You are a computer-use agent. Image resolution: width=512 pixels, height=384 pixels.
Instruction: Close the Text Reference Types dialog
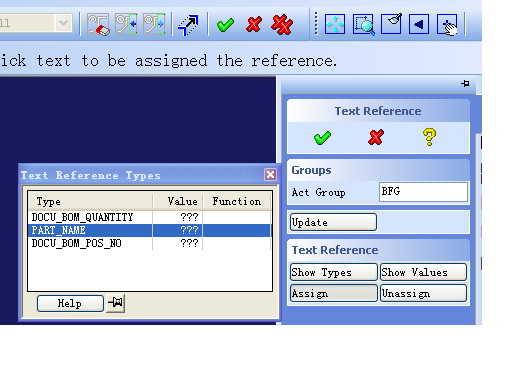click(x=270, y=174)
